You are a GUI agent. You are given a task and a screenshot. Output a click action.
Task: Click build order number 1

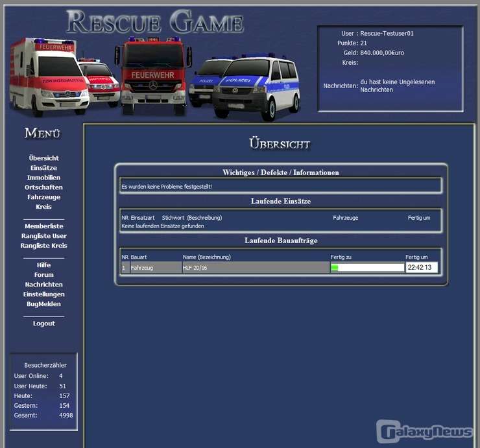coord(124,268)
